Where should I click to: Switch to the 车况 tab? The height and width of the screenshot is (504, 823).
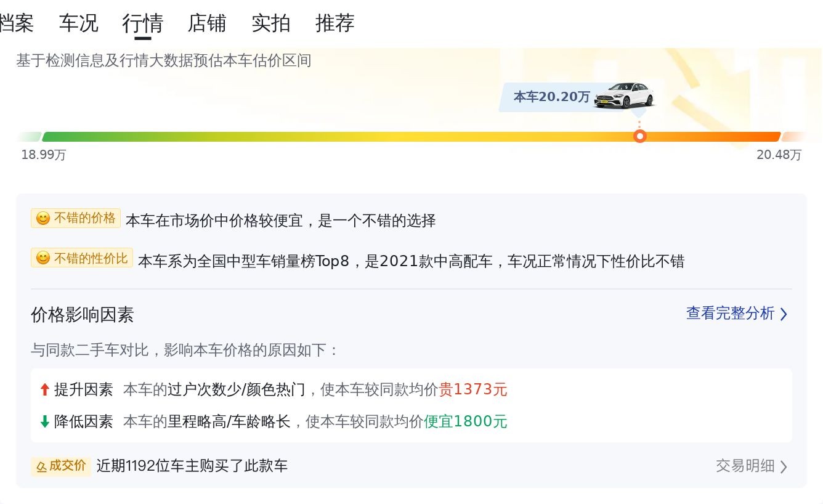[x=78, y=23]
